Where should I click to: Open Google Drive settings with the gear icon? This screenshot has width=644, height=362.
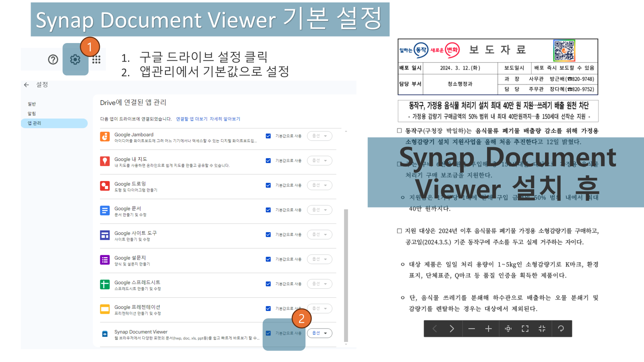tap(76, 60)
